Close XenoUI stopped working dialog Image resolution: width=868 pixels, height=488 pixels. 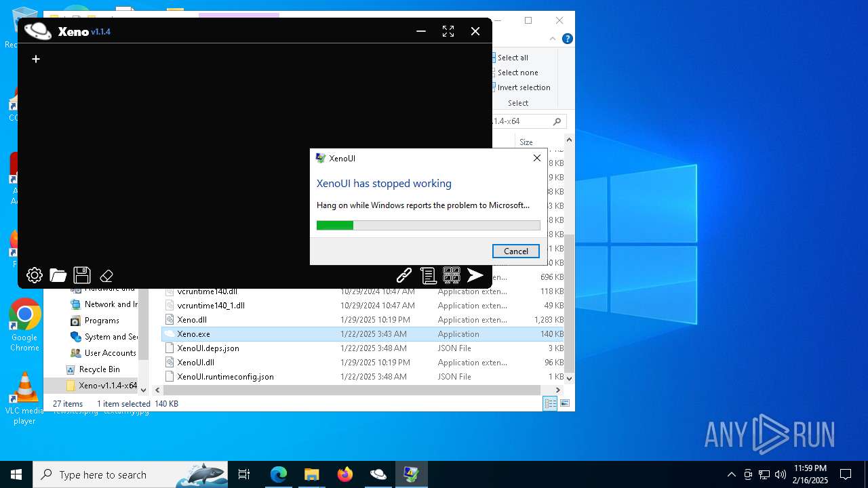pos(537,158)
